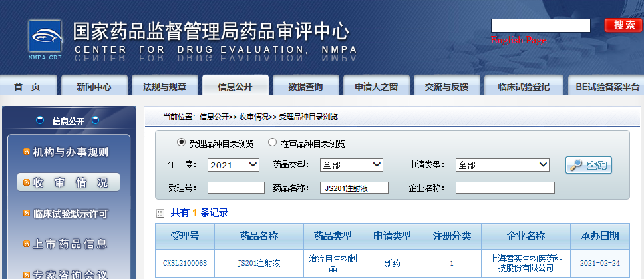The height and width of the screenshot is (279, 644).
Task: Switch to the 临床试验登记 tab
Action: point(524,87)
